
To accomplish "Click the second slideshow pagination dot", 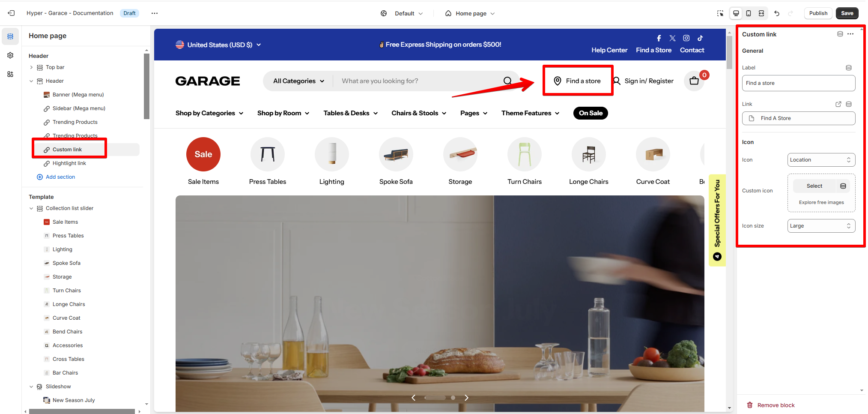I will tap(453, 398).
